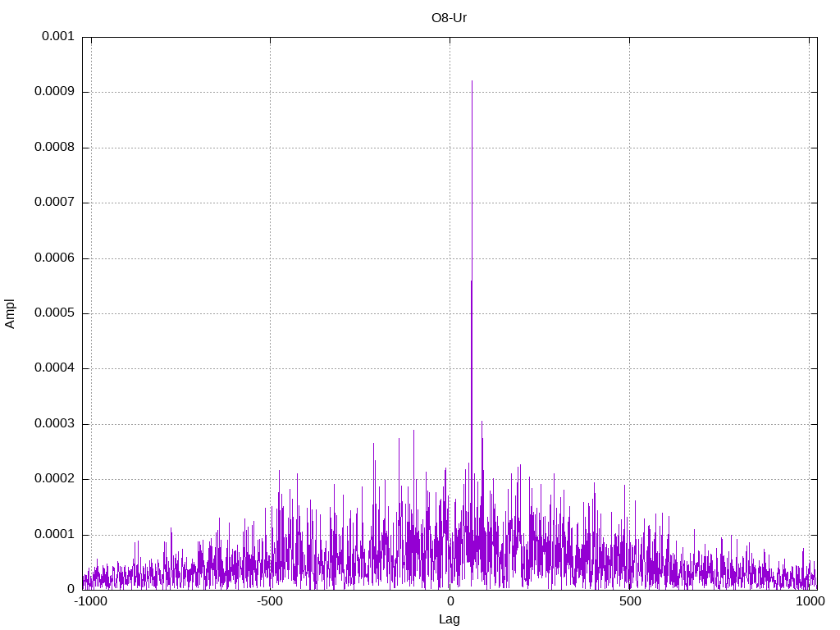Click the -1000 x-axis tick label
The width and height of the screenshot is (840, 630).
90,602
